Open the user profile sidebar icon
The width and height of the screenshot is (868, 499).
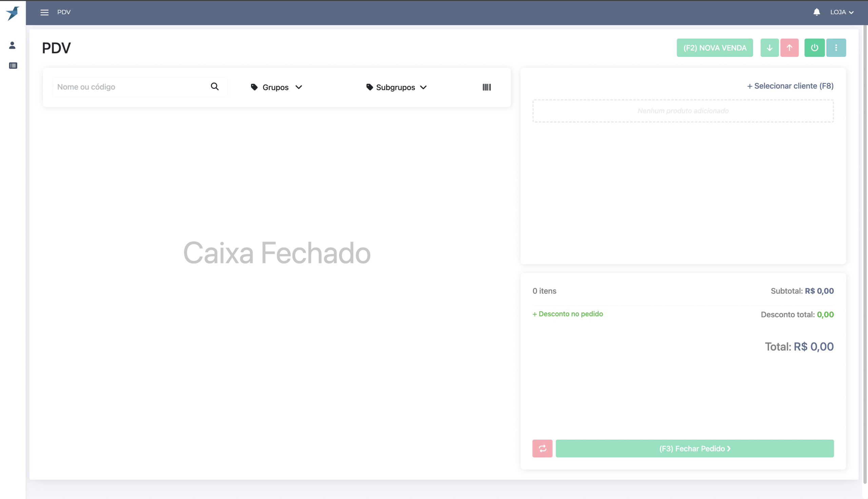[12, 45]
